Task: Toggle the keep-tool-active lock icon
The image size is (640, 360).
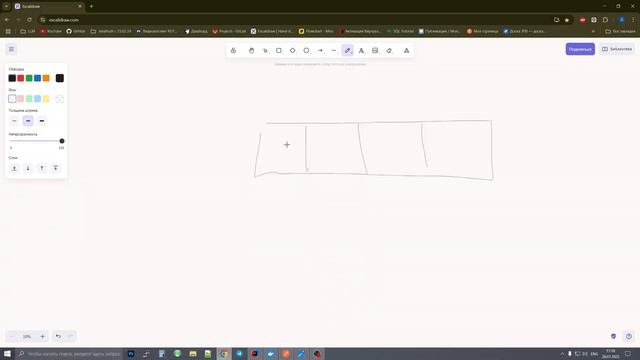Action: (233, 51)
